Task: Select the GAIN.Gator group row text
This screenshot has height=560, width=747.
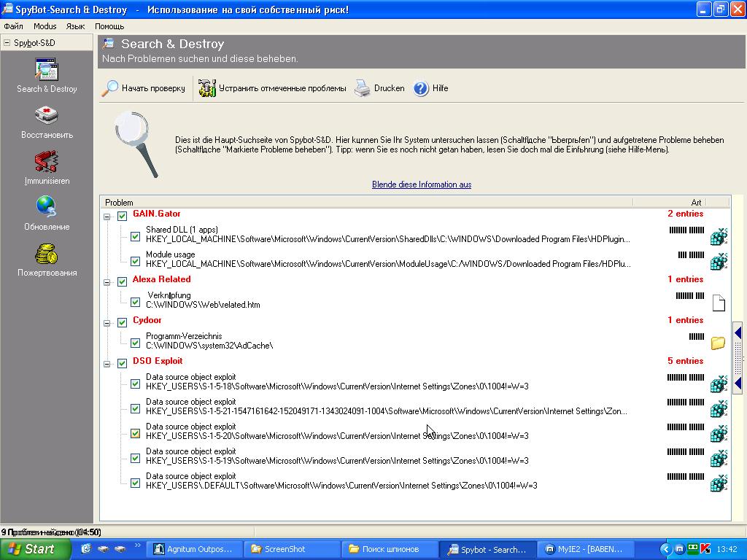Action: [156, 214]
